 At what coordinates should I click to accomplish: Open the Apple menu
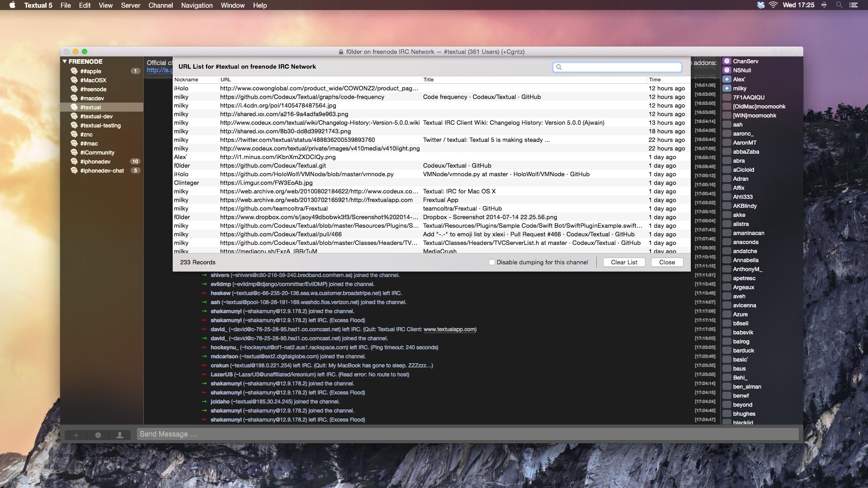tap(12, 5)
